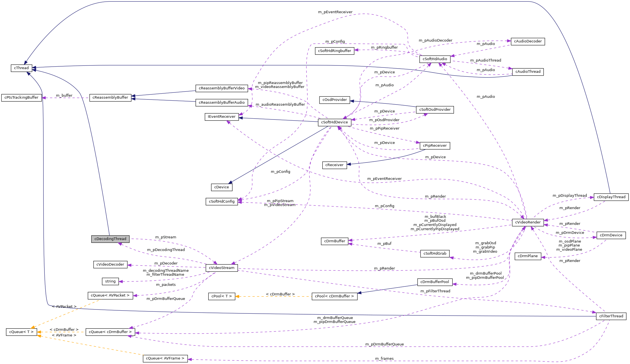Select the cSoftHdDevice node
The width and height of the screenshot is (630, 364).
click(335, 122)
